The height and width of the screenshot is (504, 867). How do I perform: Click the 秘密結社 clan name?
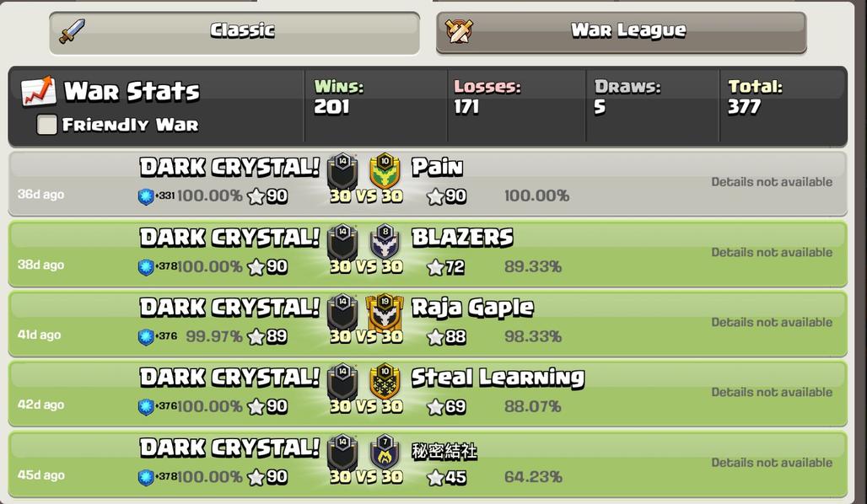point(444,451)
